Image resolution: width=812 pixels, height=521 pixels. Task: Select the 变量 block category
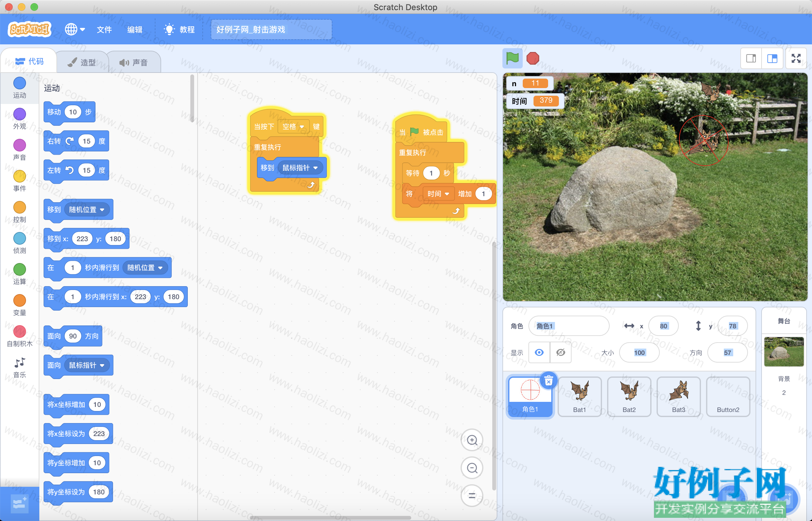(19, 306)
